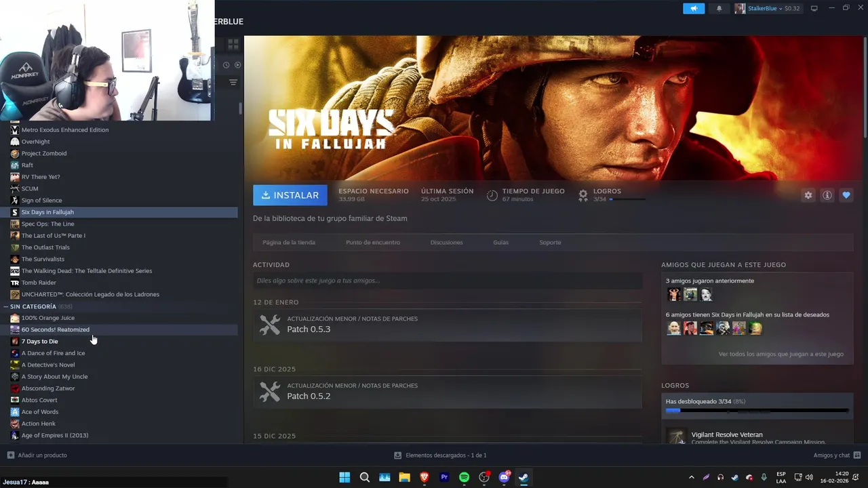
Task: Click the 7 Days to Die icon
Action: point(15,341)
